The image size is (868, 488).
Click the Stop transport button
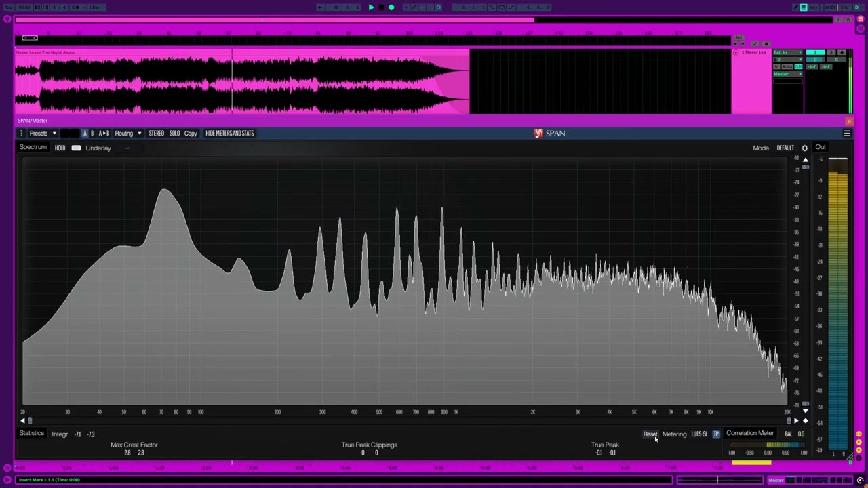[381, 7]
